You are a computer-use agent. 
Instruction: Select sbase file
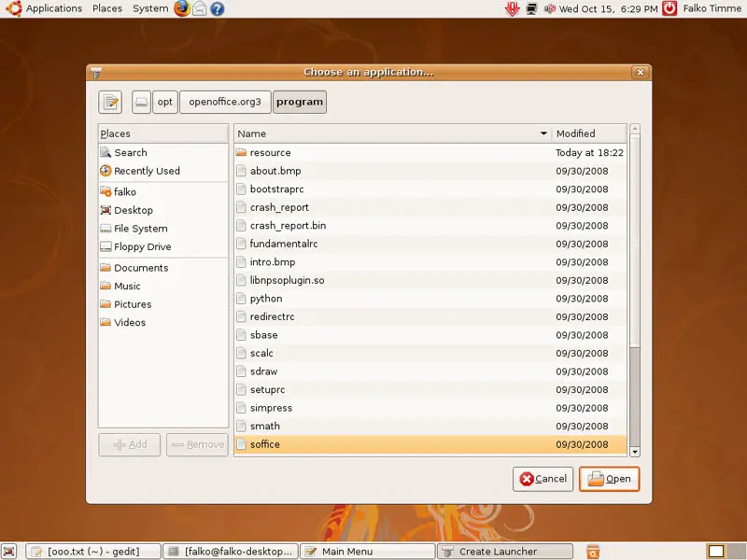click(430, 335)
